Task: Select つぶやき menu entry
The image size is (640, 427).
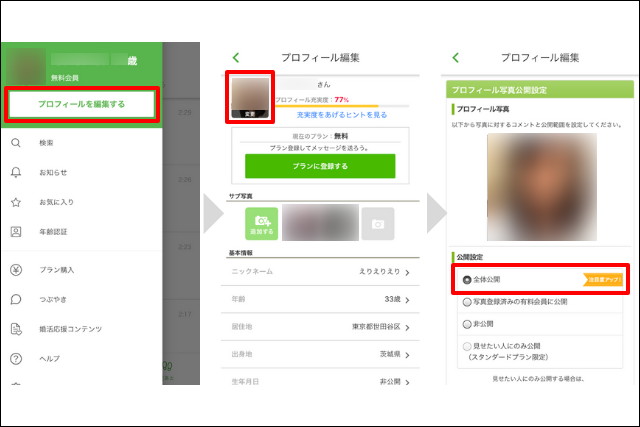Action: (x=53, y=300)
